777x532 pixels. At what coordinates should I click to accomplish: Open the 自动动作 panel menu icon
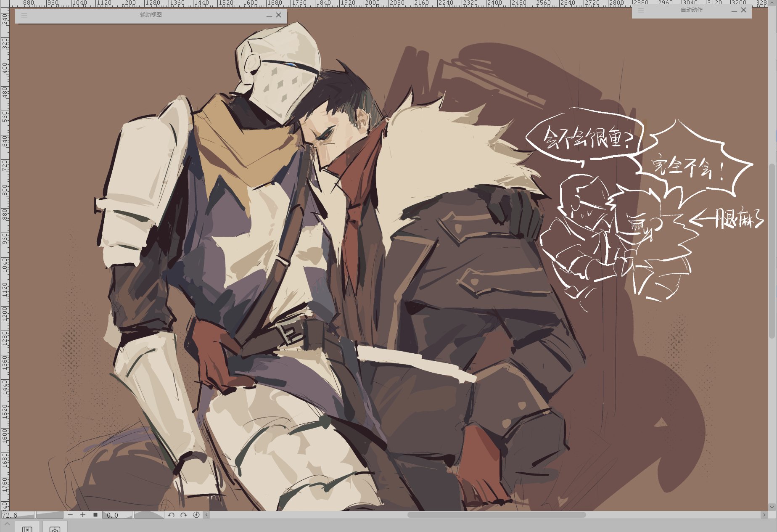click(641, 10)
